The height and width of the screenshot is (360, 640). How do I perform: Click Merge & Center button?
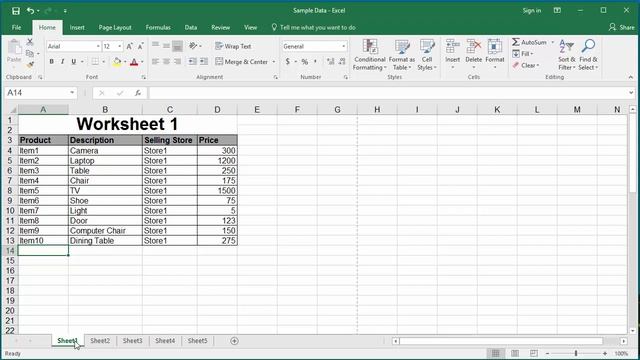(x=242, y=62)
